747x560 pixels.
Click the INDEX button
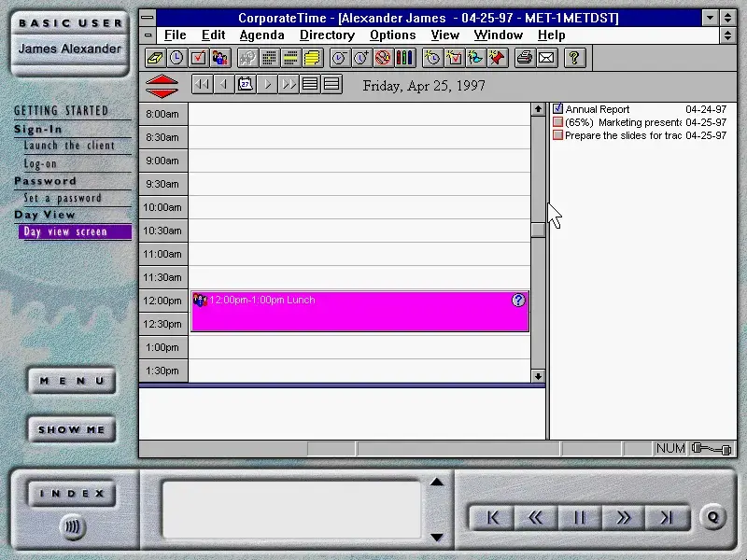[72, 494]
